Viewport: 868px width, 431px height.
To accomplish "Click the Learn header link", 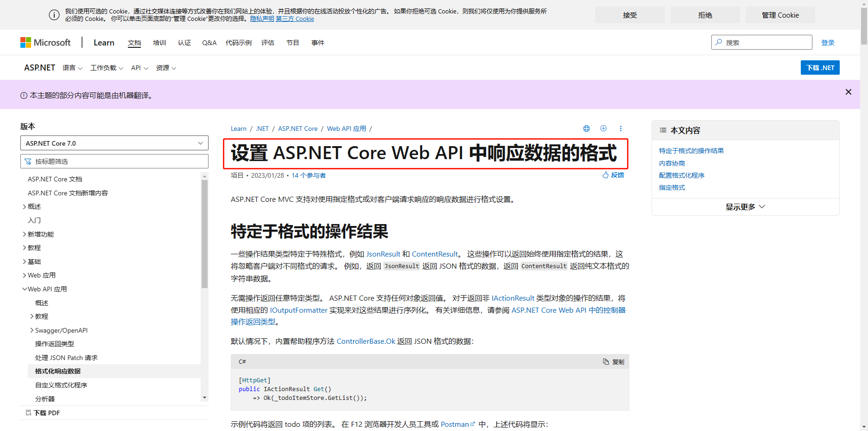I will tap(104, 43).
